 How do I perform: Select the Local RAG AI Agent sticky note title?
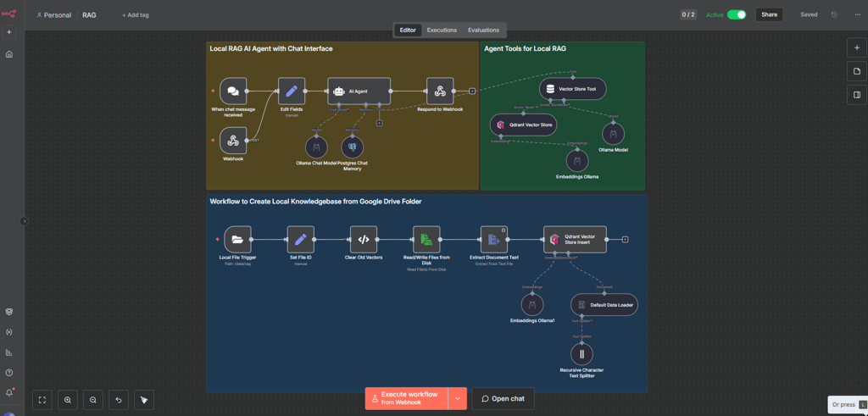271,48
